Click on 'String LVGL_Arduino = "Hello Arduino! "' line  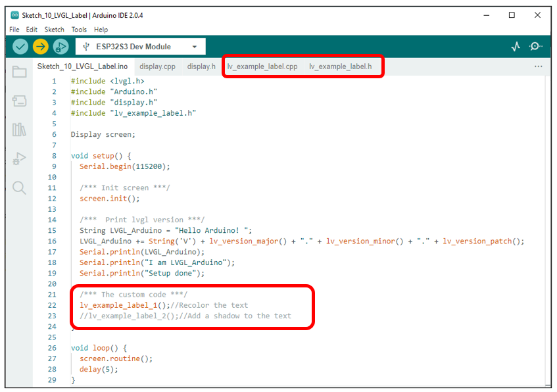(x=166, y=230)
